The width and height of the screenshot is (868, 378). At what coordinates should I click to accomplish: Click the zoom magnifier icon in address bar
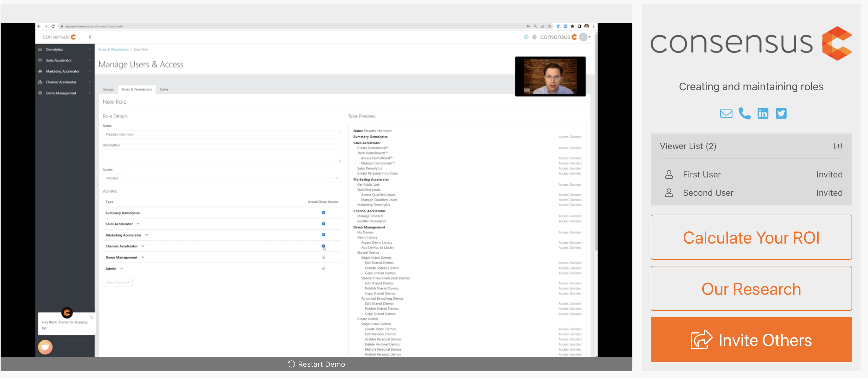point(535,26)
